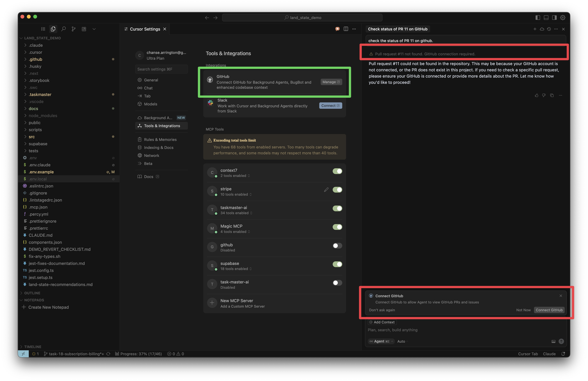Copy the chat response with copy icon

[552, 95]
